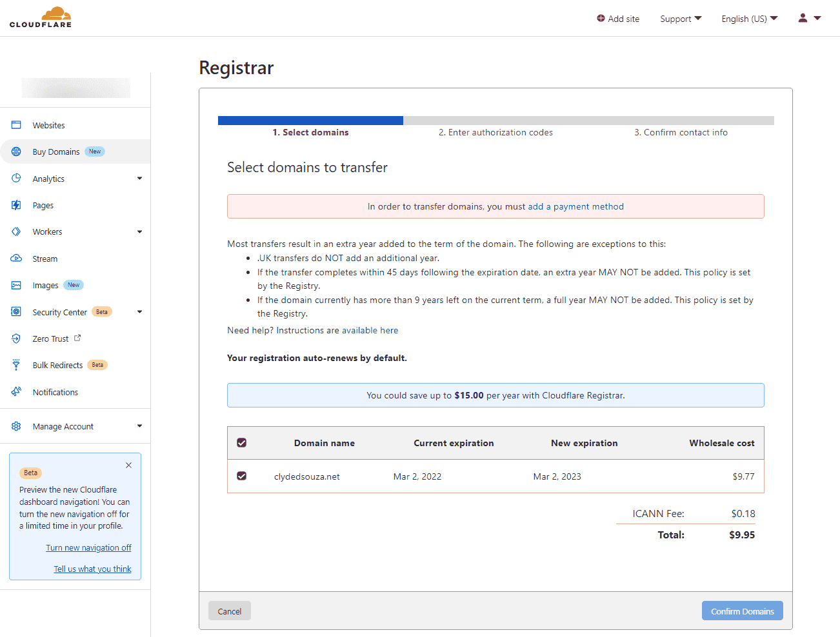The height and width of the screenshot is (637, 840).
Task: Click the Images picture icon
Action: tap(16, 285)
